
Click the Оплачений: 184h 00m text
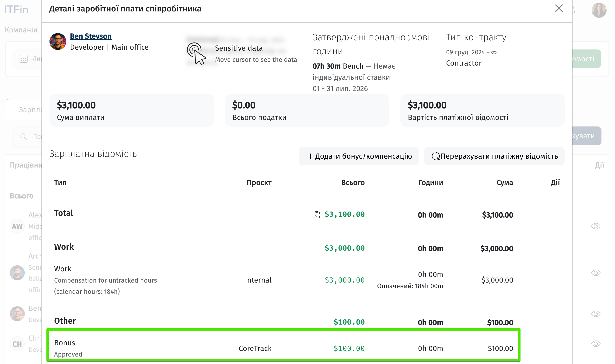[x=410, y=286]
